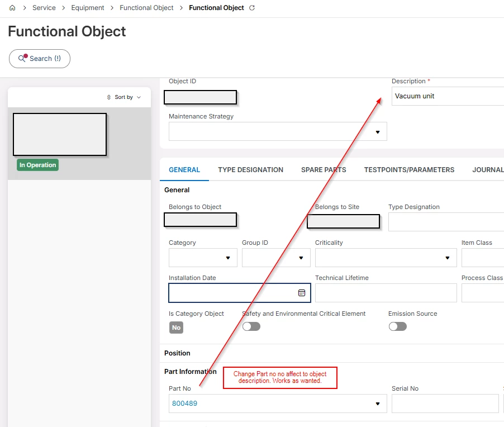Switch to the SPARE PARTS tab
The width and height of the screenshot is (504, 427).
coord(324,170)
